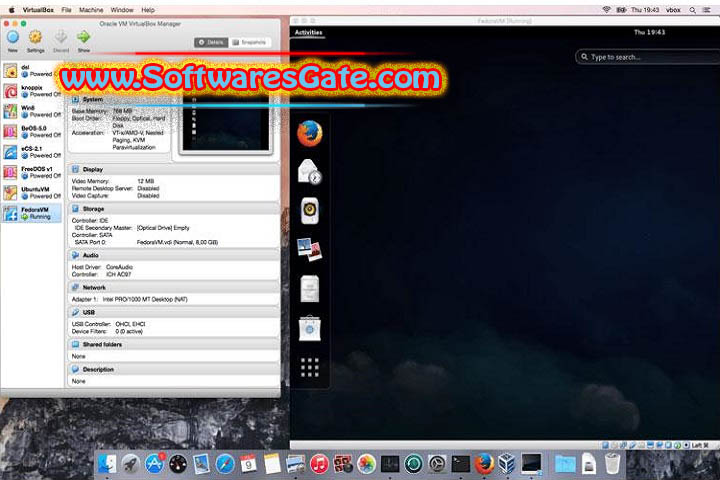720x480 pixels.
Task: Select the eCS-2.1 virtual machine
Action: click(32, 152)
